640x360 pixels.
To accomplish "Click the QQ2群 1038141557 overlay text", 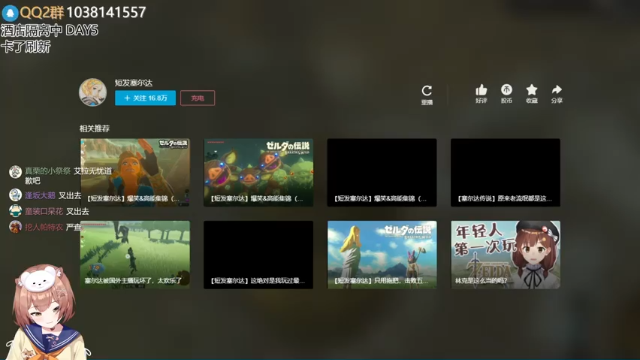I will 83,13.
